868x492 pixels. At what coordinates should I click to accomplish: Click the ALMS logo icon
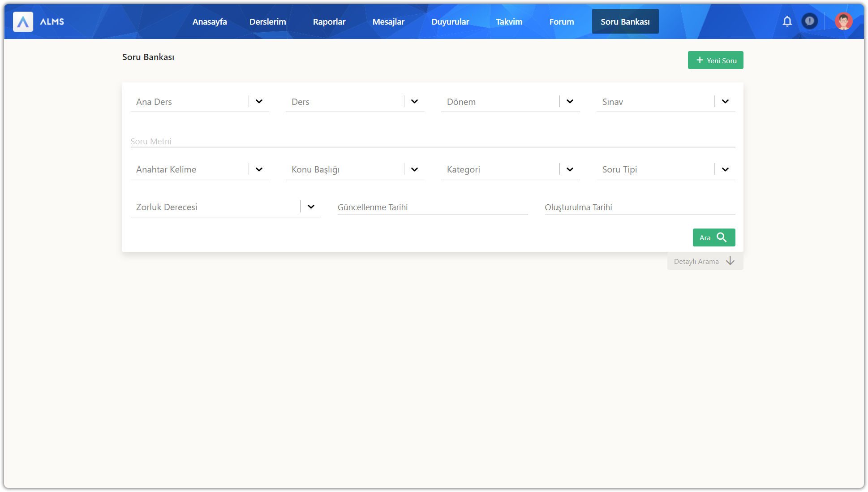pos(23,22)
